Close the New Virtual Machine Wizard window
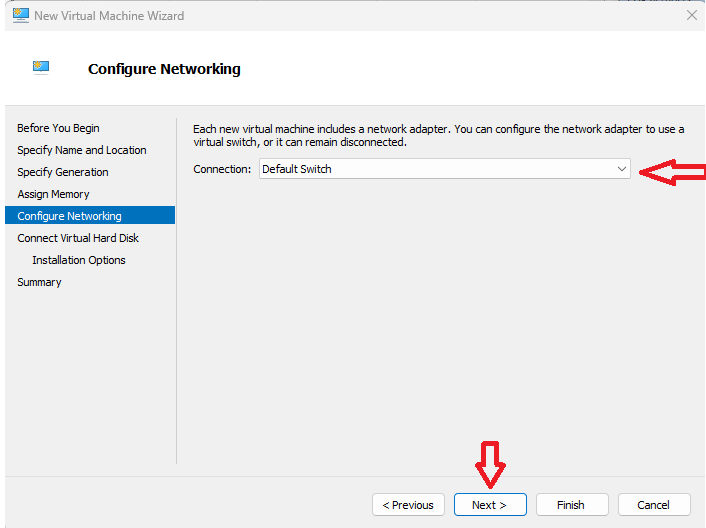This screenshot has height=528, width=706. point(691,15)
